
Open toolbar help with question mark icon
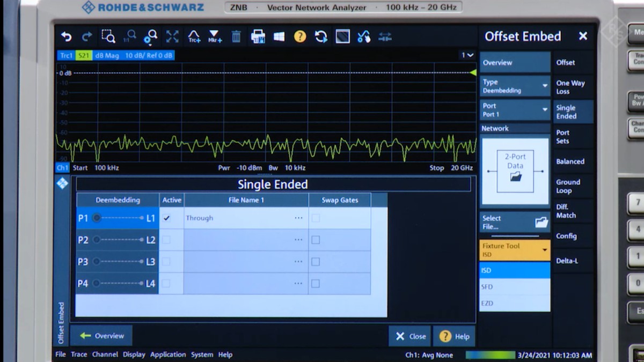pos(301,36)
